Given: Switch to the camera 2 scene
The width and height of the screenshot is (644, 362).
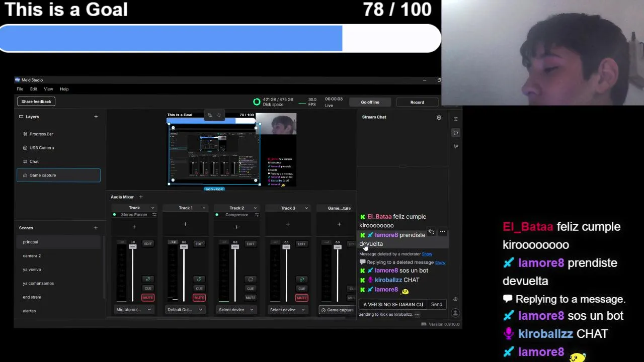Looking at the screenshot, I should (58, 256).
